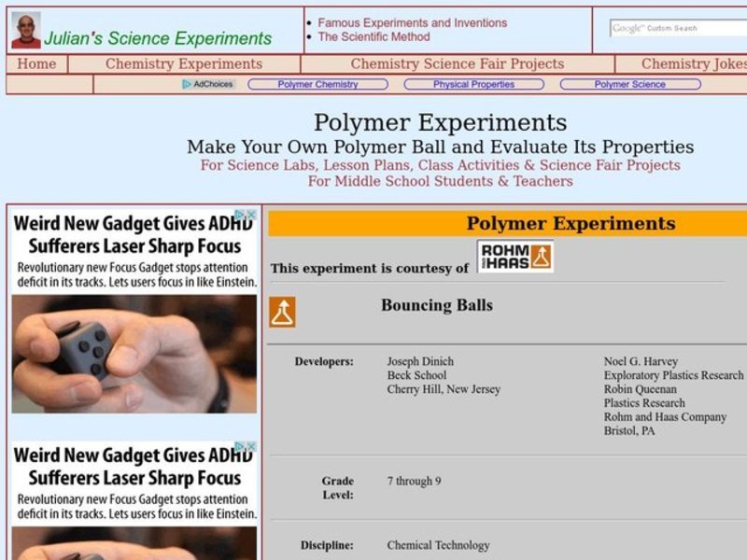Go to Chemistry Science Fair Projects
Viewport: 747px width, 560px height.
(x=457, y=64)
